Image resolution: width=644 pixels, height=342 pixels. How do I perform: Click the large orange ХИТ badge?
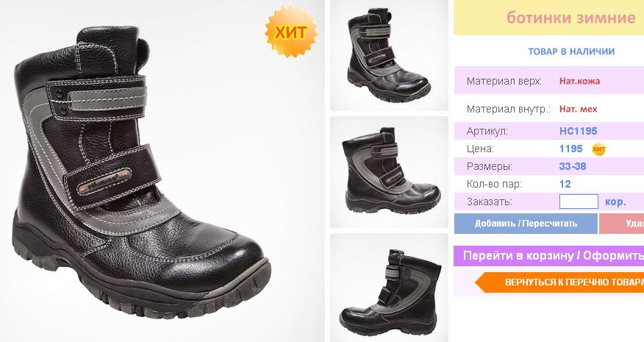[x=291, y=32]
